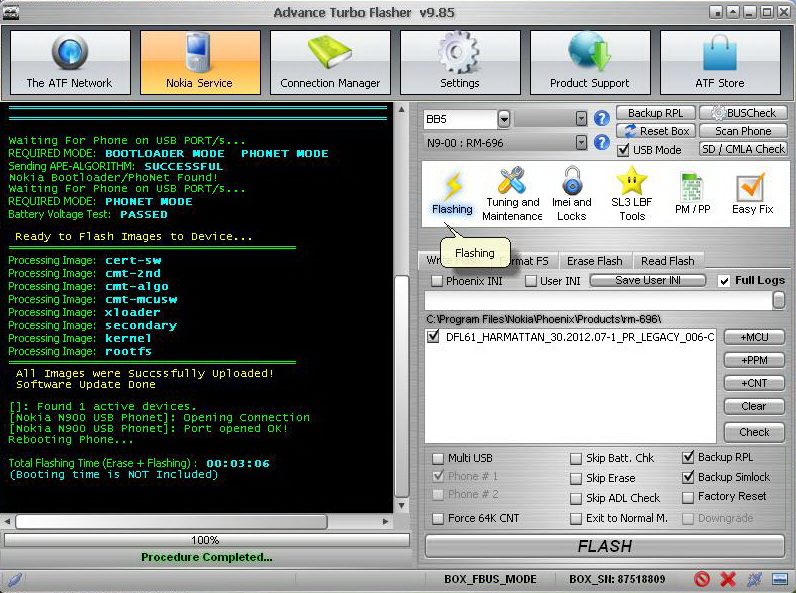796x593 pixels.
Task: Open the PM / PP section
Action: 692,194
